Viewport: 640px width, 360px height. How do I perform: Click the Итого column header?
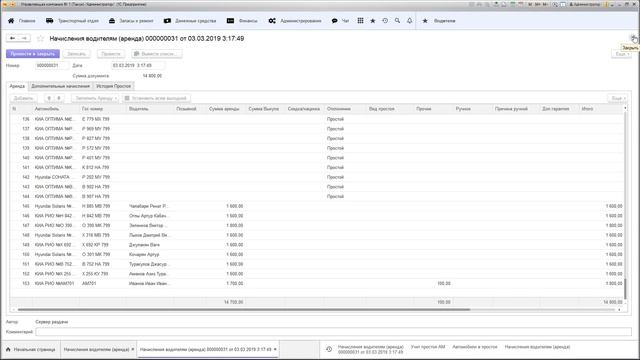coord(601,109)
